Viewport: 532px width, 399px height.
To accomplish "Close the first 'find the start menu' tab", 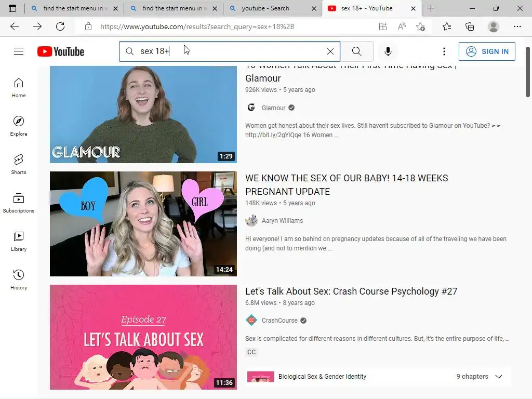I will tap(115, 8).
